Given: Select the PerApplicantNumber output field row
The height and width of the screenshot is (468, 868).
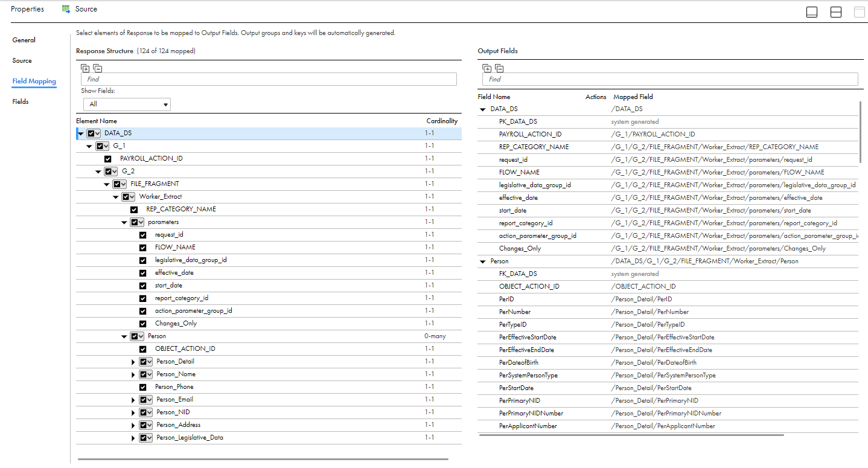Looking at the screenshot, I should (668, 426).
